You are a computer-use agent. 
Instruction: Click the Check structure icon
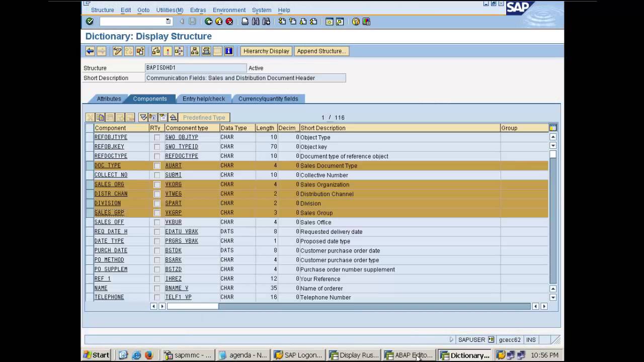tap(156, 51)
